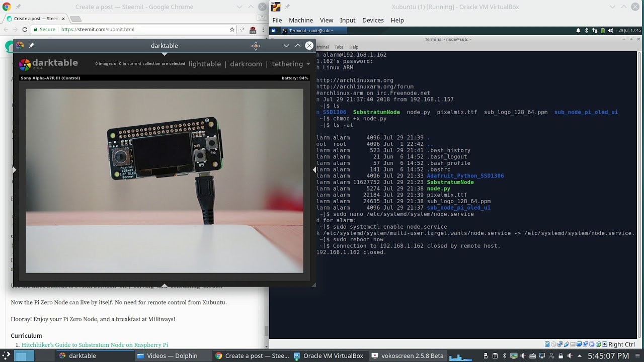644x362 pixels.
Task: Click VirtualBox hard disk activity icon
Action: pyautogui.click(x=548, y=344)
